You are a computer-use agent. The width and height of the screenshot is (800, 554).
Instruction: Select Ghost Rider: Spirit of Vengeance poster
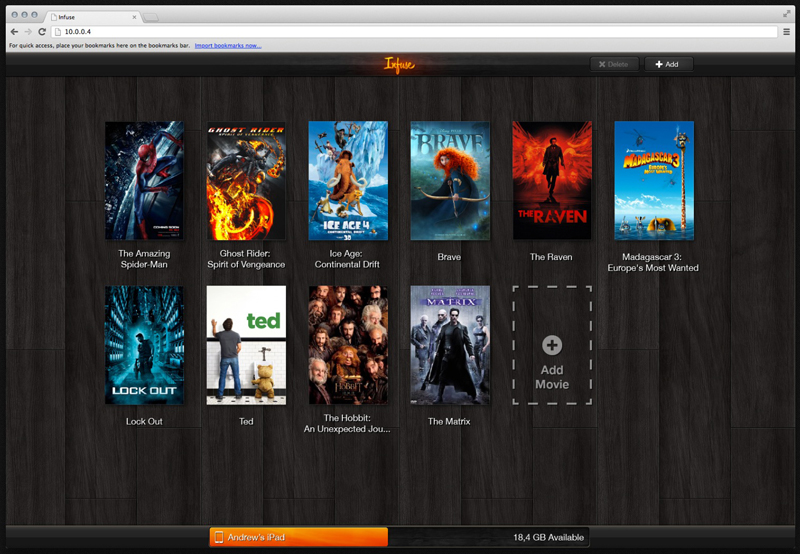coord(246,180)
